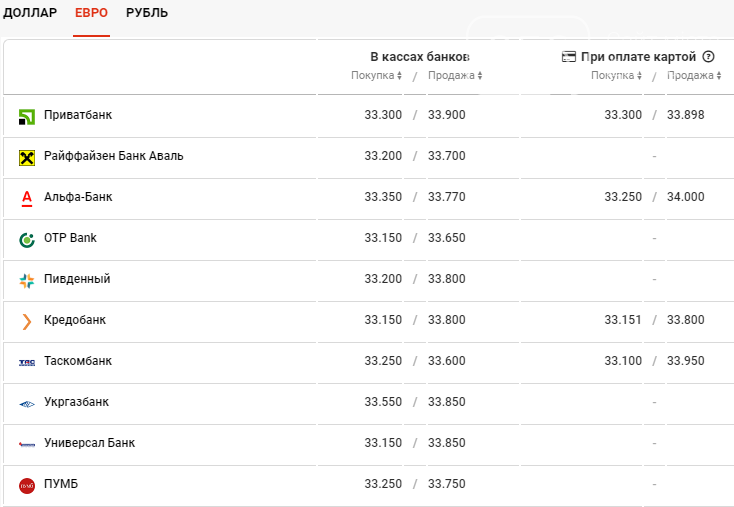Click Приватбанк cash sale rate 33.900

[x=447, y=115]
